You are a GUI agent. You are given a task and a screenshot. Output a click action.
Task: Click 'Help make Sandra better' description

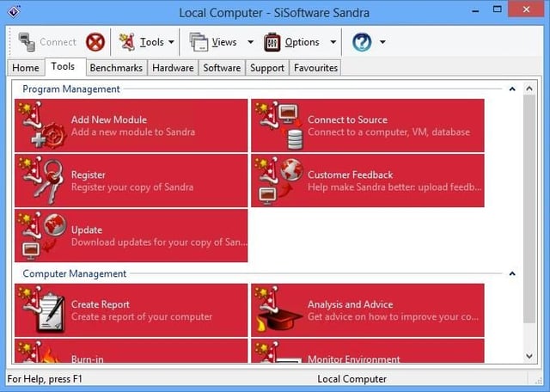point(395,187)
